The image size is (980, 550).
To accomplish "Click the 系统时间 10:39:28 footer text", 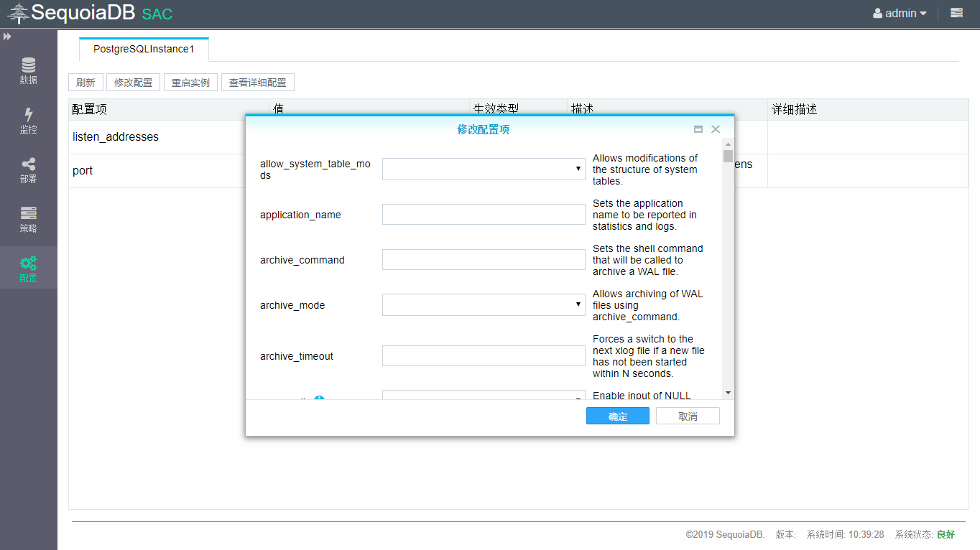I will tap(845, 534).
